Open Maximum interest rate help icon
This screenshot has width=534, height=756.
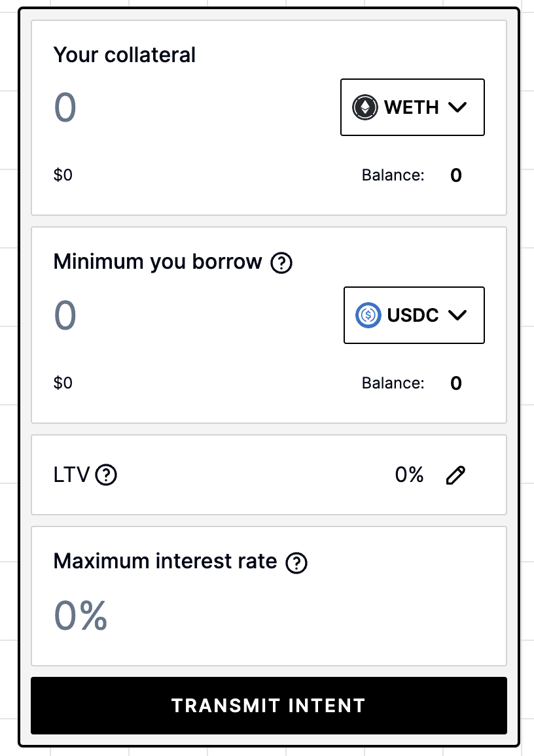click(296, 562)
